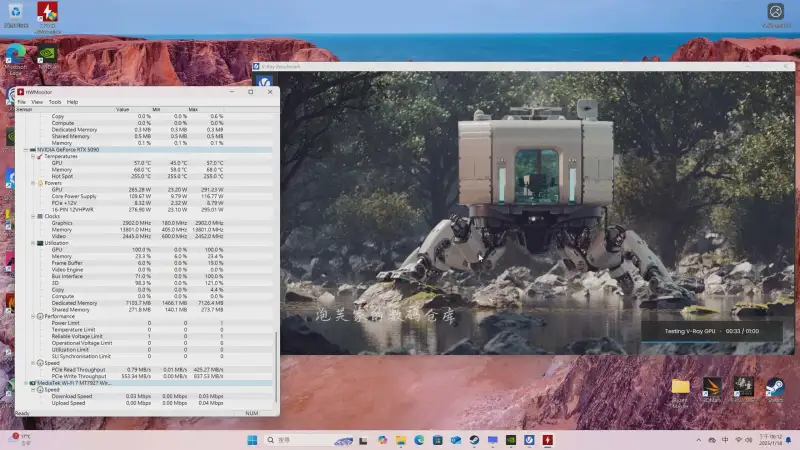Select the Hot Spot temperature row

point(144,177)
